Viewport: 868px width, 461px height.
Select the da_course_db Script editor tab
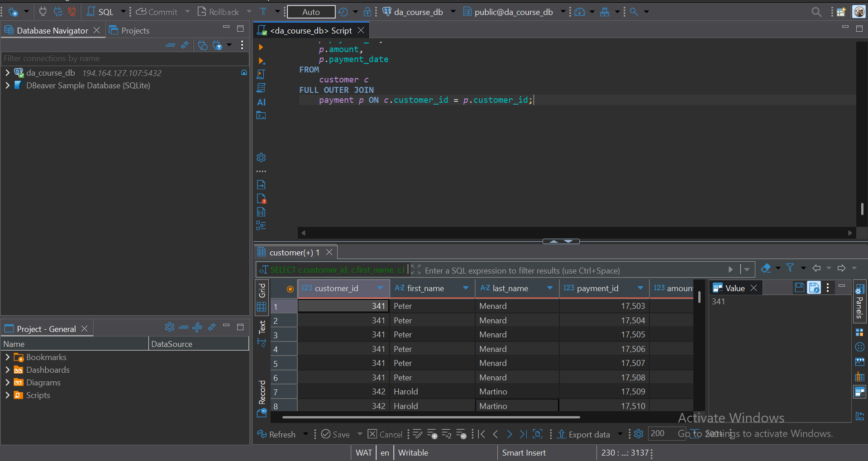(310, 30)
